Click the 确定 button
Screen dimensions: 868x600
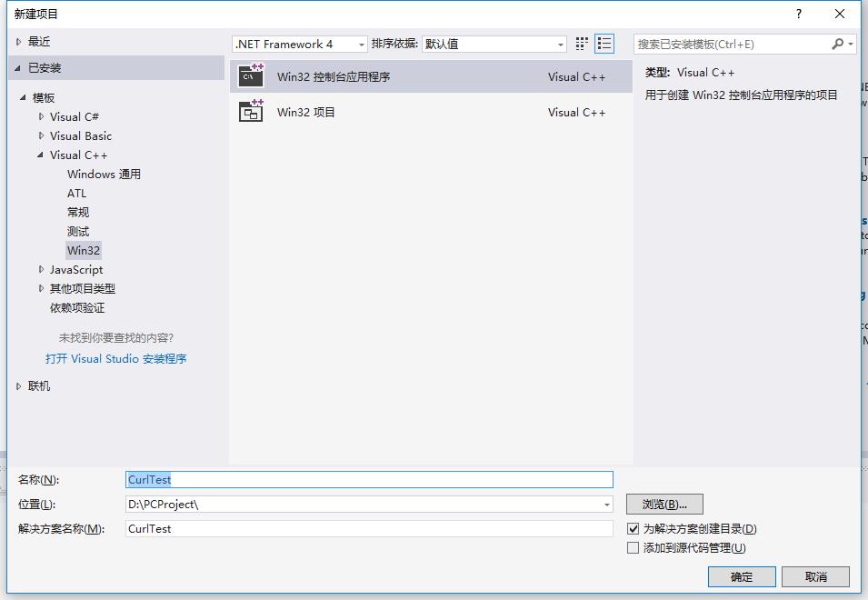[742, 576]
